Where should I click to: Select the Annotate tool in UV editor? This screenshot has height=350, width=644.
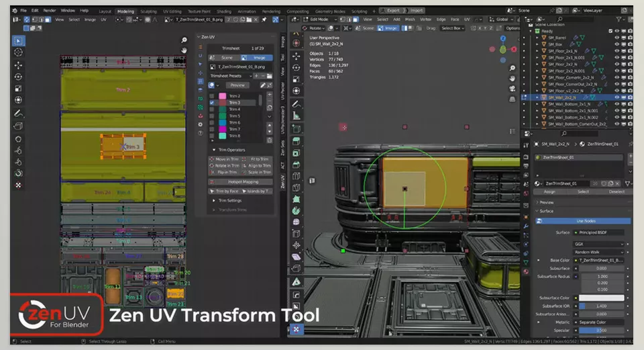point(19,113)
